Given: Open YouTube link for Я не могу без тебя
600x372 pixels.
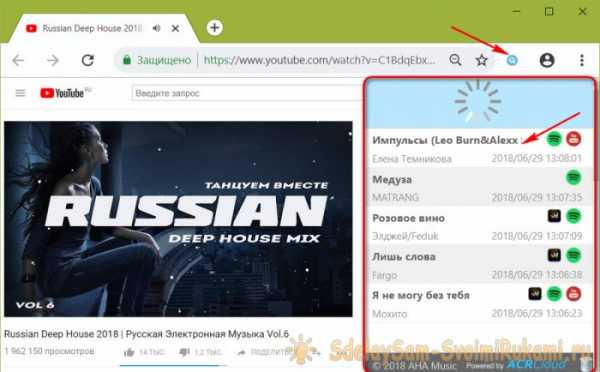Looking at the screenshot, I should click(573, 294).
